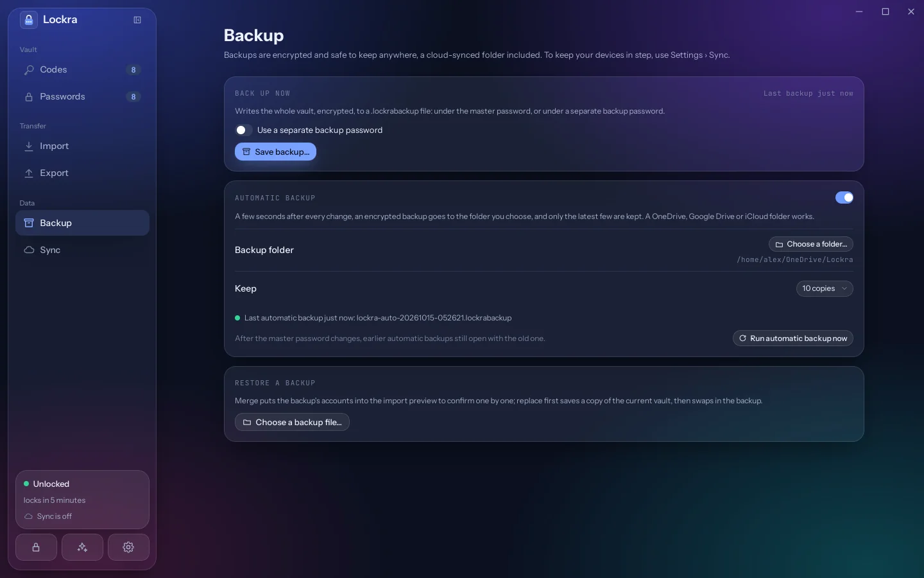Click the last automatic backup filename line

click(378, 318)
